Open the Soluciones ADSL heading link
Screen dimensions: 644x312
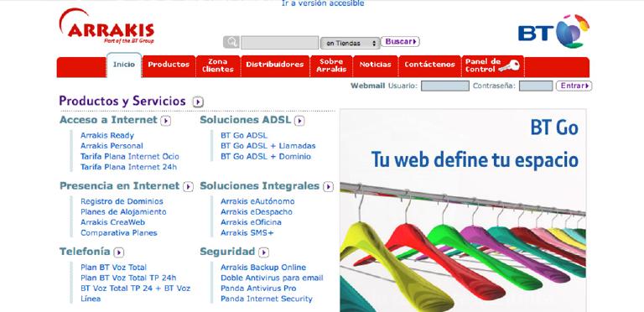(x=246, y=120)
